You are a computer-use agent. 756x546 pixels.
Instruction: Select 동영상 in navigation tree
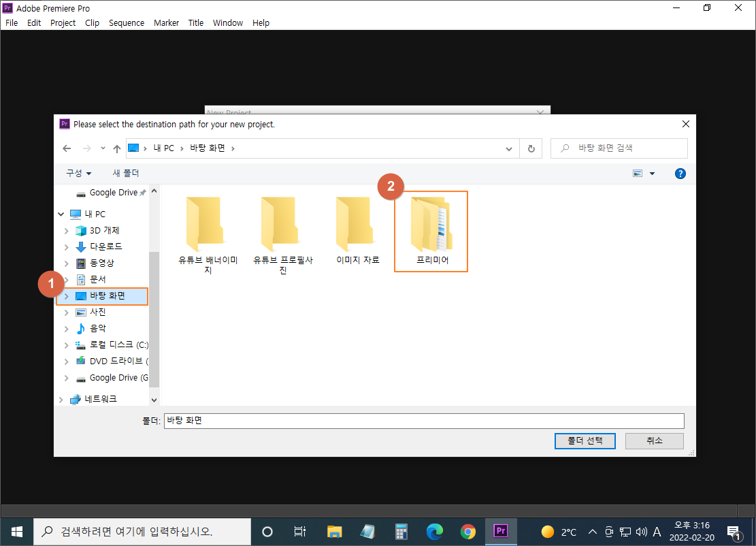click(x=102, y=263)
